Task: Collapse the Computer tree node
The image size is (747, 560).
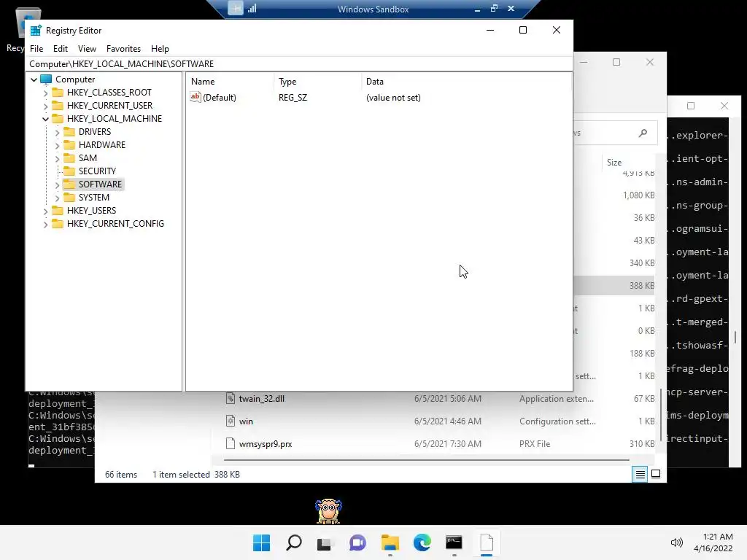Action: coord(34,79)
